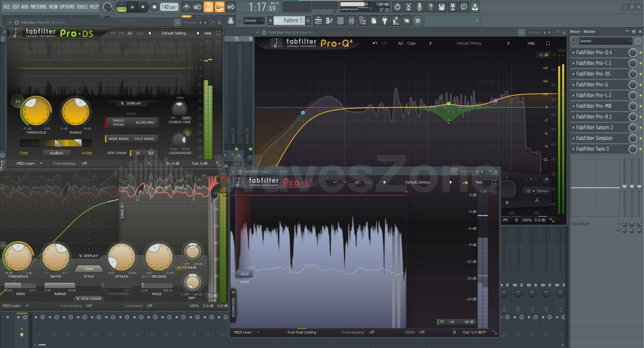Click the plugin picker plug icon
The width and height of the screenshot is (644, 348).
click(x=385, y=21)
